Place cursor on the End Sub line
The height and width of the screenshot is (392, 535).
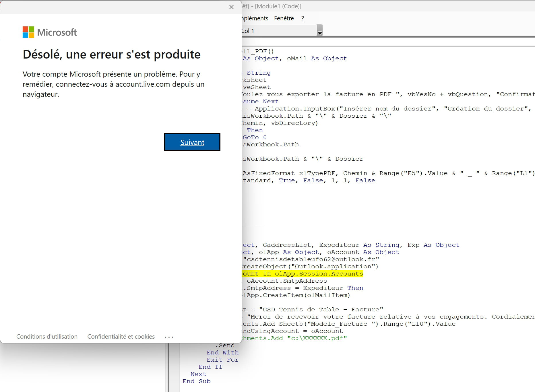[x=197, y=381]
